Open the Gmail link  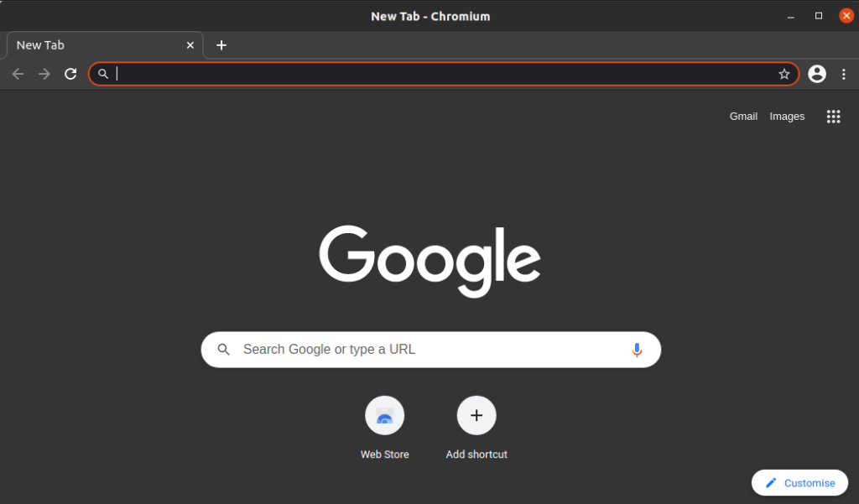point(743,116)
